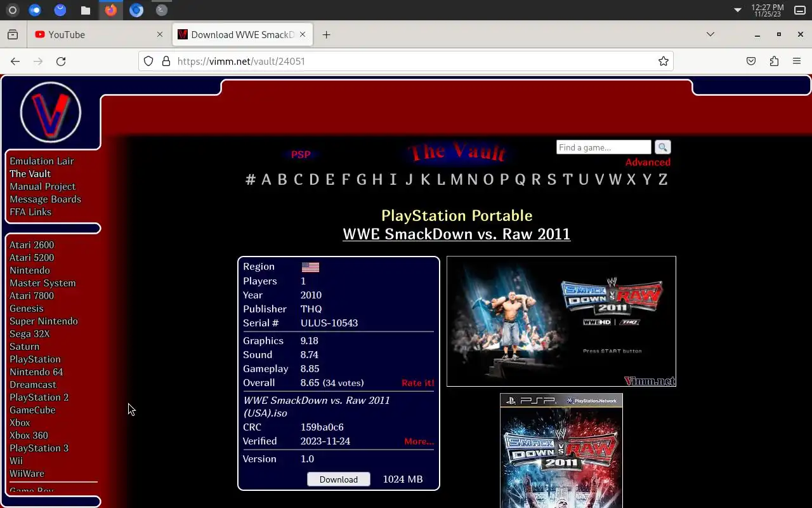
Task: Open the file manager in the top panel
Action: tap(86, 10)
